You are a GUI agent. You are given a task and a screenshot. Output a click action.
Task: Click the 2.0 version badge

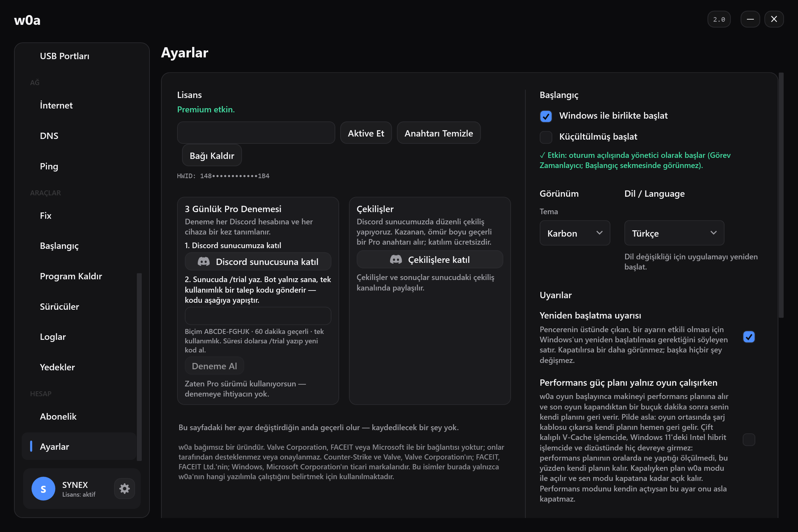pos(719,19)
